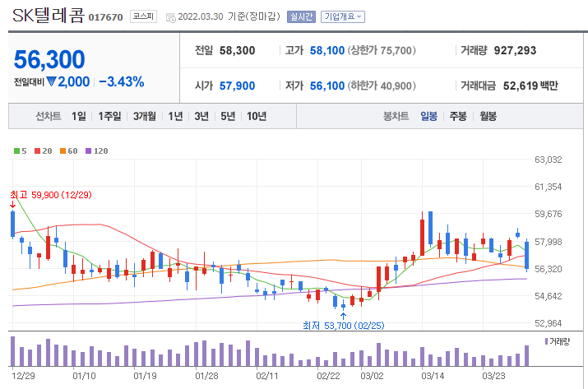Click the 전일 value 58,300

pos(237,50)
